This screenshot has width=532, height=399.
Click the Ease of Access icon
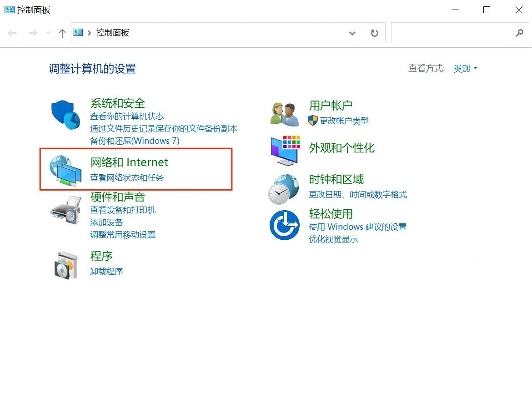click(x=284, y=225)
